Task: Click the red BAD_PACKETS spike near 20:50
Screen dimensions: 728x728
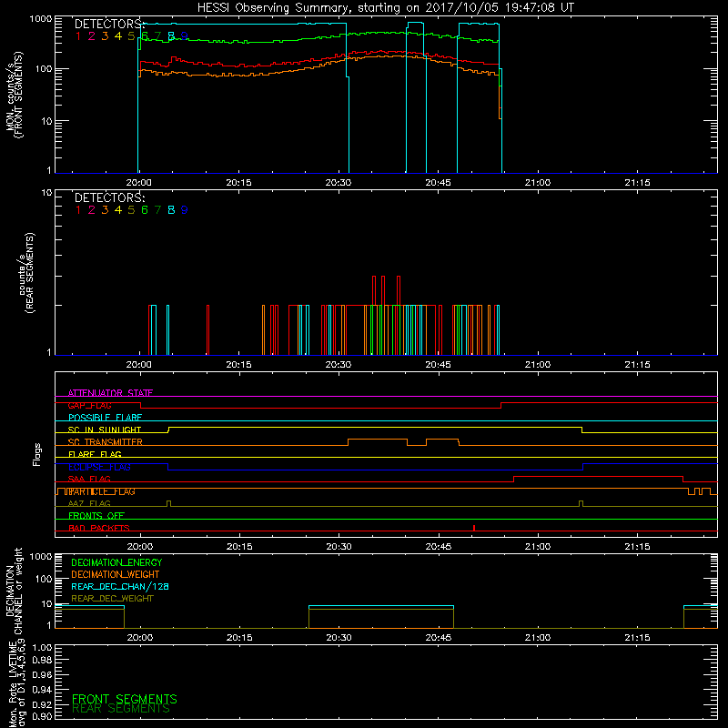Action: pyautogui.click(x=474, y=528)
